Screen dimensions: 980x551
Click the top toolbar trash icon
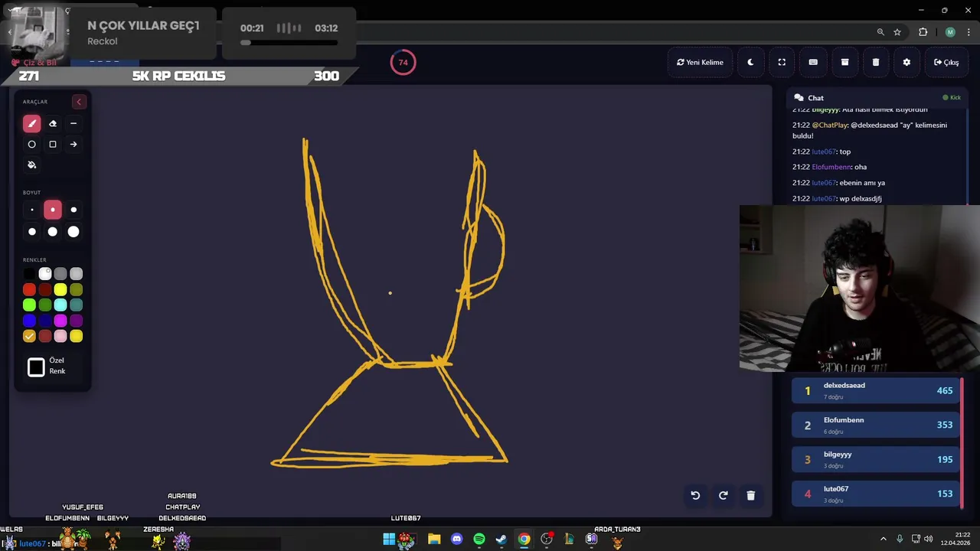coord(876,62)
